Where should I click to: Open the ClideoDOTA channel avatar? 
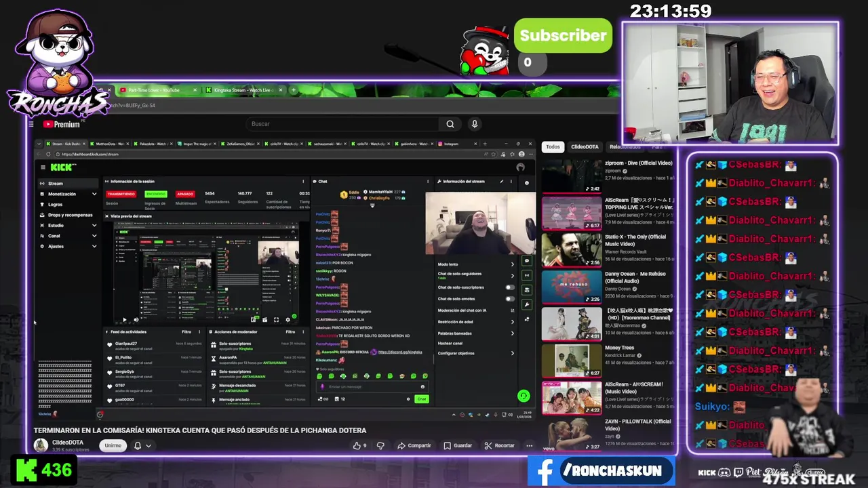point(41,445)
